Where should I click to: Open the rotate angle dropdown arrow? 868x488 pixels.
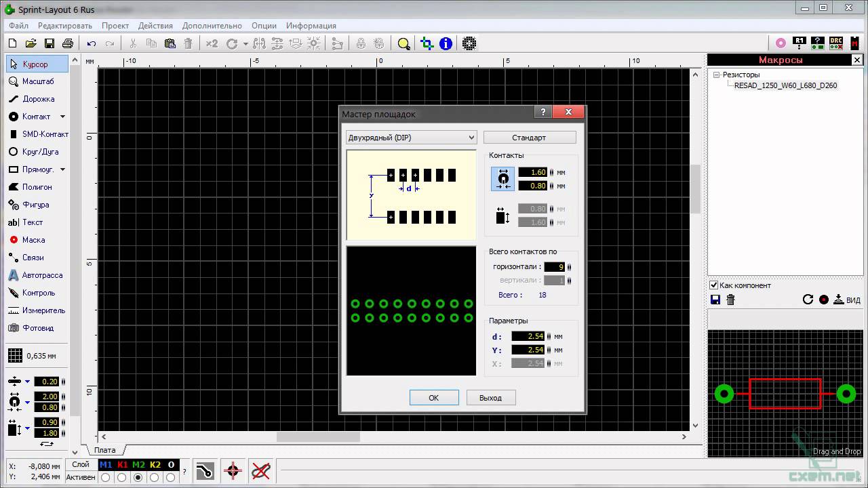[x=245, y=44]
